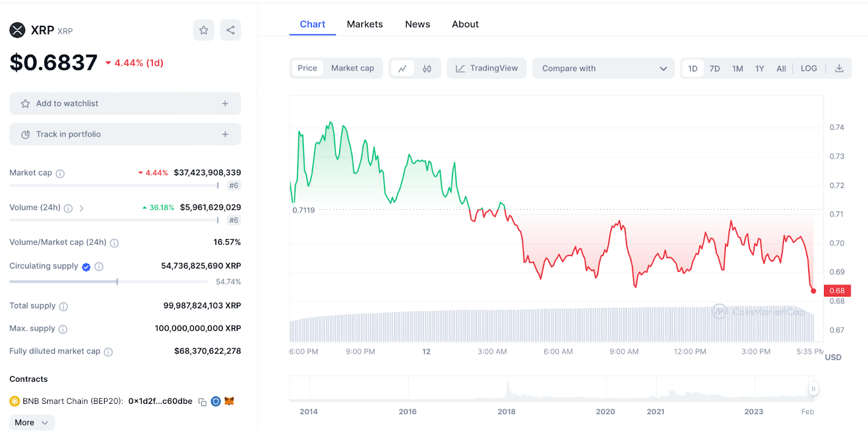Image resolution: width=868 pixels, height=431 pixels.
Task: Click the 54,736,825,690 XRP supply value
Action: pos(201,266)
